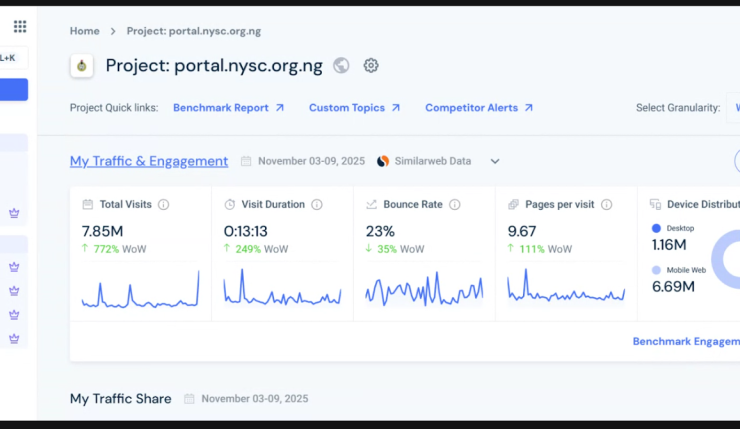Click calendar icon by November 03-09 date

click(x=246, y=161)
